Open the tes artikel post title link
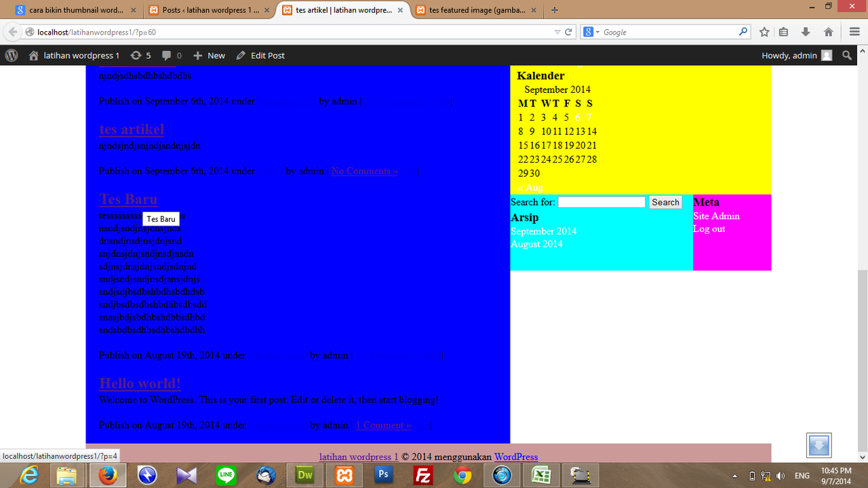This screenshot has height=488, width=868. [x=132, y=129]
